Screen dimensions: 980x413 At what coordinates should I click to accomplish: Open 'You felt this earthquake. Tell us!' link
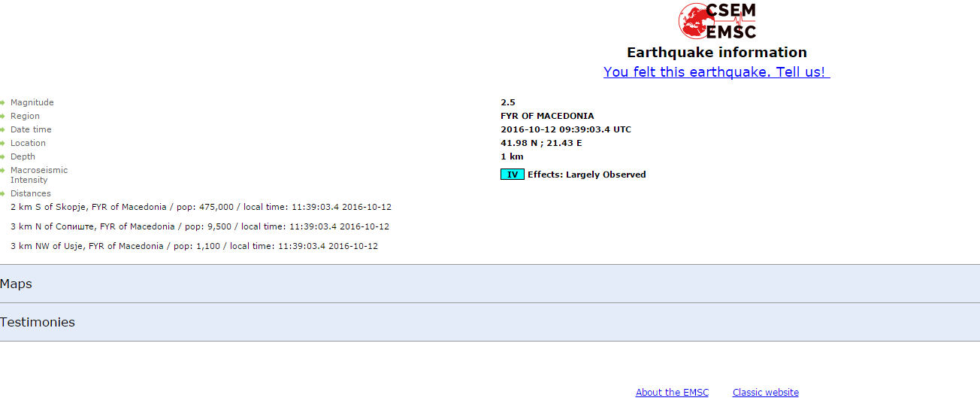coord(716,72)
